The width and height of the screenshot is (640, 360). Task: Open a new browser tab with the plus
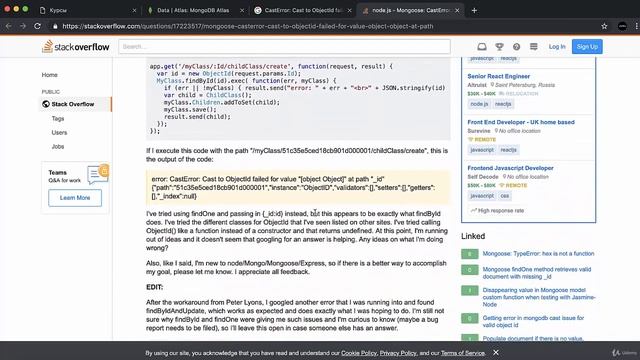click(x=474, y=10)
